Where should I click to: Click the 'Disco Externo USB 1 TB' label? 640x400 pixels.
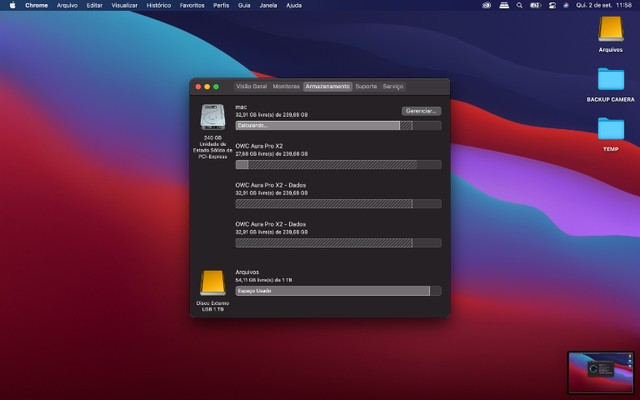pyautogui.click(x=213, y=306)
